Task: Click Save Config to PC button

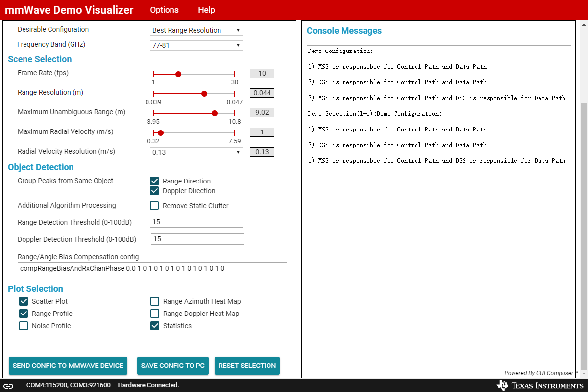Action: coord(173,366)
